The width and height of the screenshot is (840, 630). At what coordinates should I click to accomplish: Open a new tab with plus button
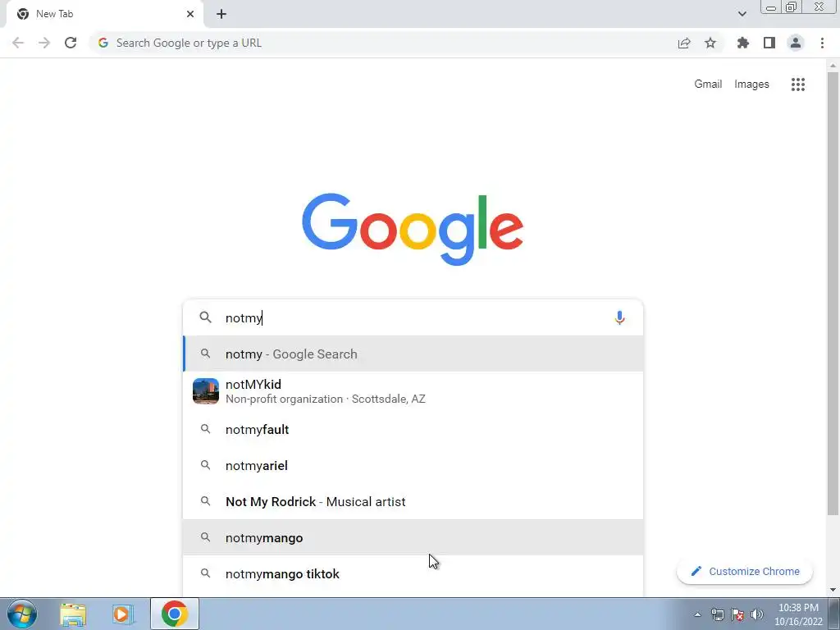pos(221,14)
